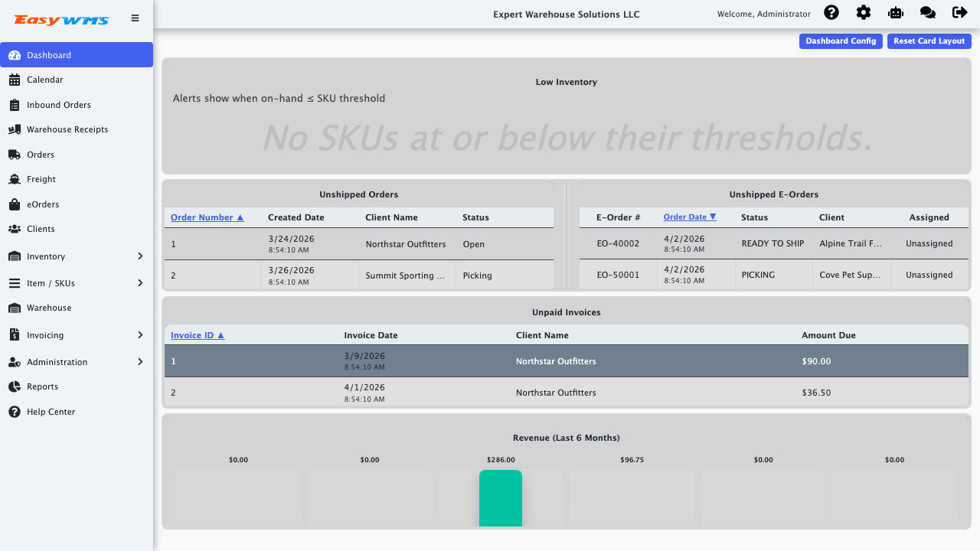The image size is (980, 551).
Task: Sort Unshipped E-Orders by Order Date
Action: pyautogui.click(x=690, y=217)
